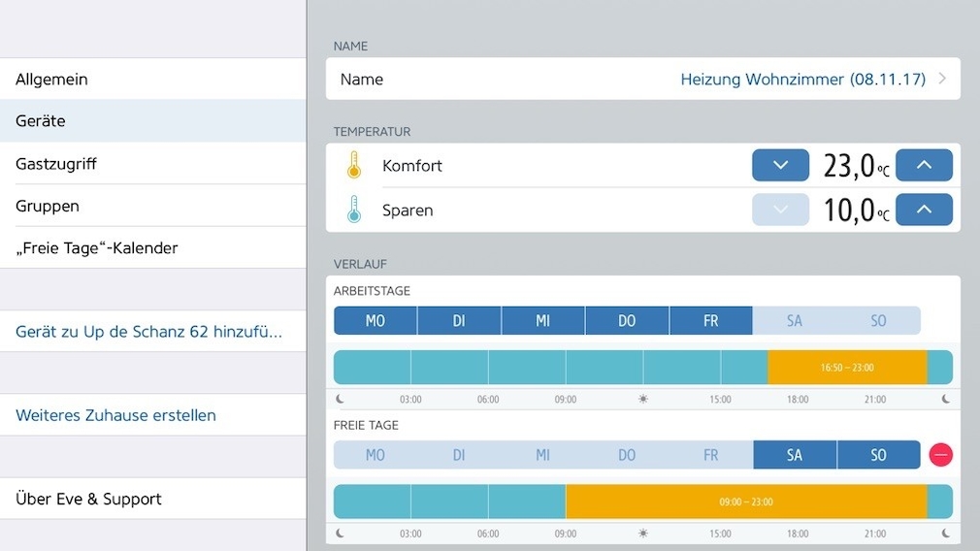The width and height of the screenshot is (980, 551).
Task: Select the 16:50 – 23:00 comfort period block
Action: (847, 368)
